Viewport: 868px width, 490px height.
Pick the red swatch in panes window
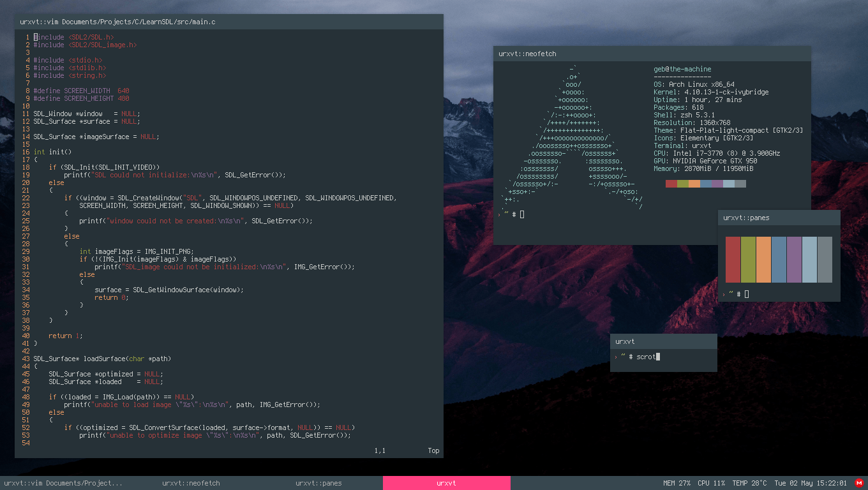pyautogui.click(x=733, y=260)
